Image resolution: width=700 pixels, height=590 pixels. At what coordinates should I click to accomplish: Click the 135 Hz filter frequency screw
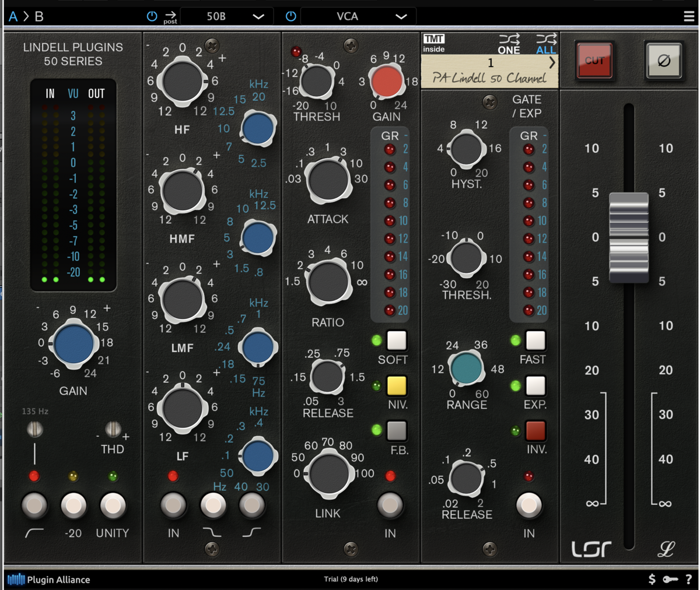pyautogui.click(x=35, y=430)
